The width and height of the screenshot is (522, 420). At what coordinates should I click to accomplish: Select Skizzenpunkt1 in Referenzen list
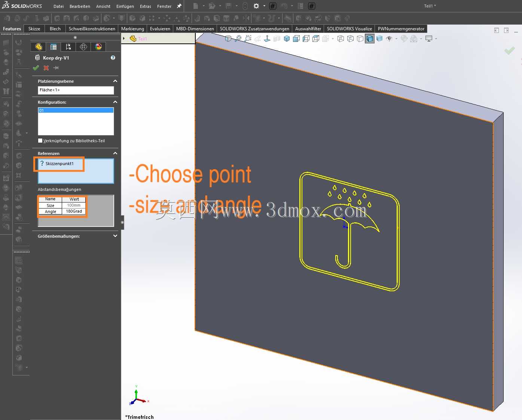click(59, 164)
